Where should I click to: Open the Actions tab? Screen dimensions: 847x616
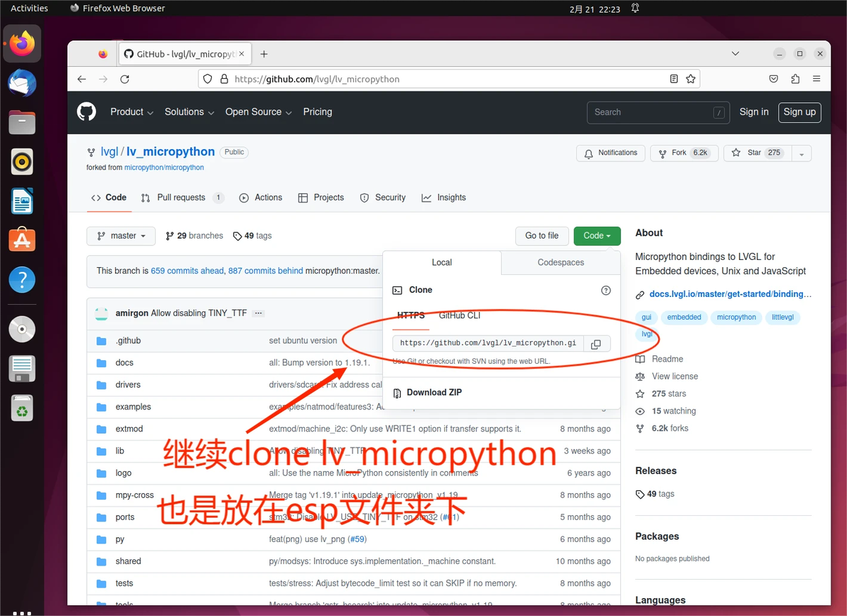click(260, 198)
